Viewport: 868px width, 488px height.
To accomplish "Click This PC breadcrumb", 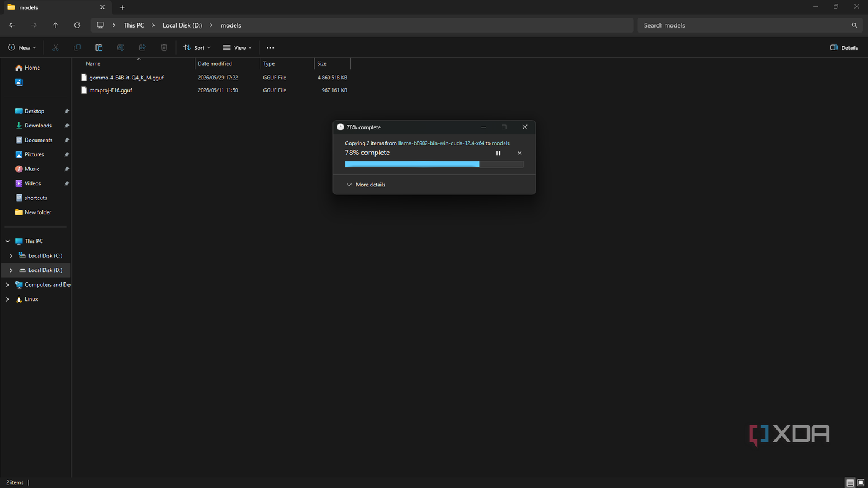I will (x=134, y=25).
